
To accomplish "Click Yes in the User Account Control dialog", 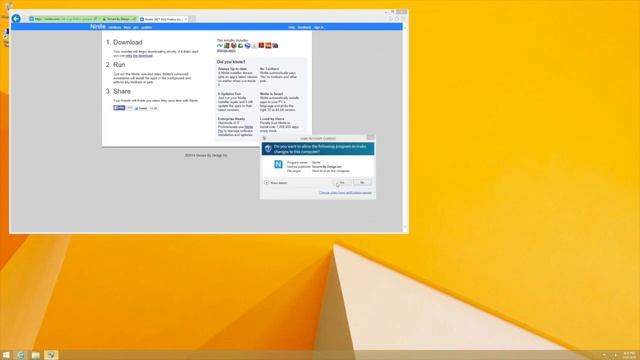I will tap(342, 182).
